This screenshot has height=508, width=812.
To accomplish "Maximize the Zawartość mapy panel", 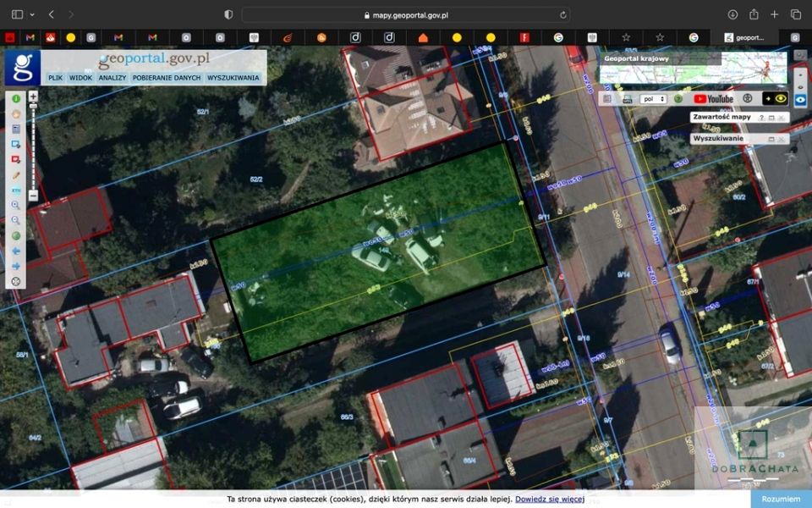I will coord(771,118).
